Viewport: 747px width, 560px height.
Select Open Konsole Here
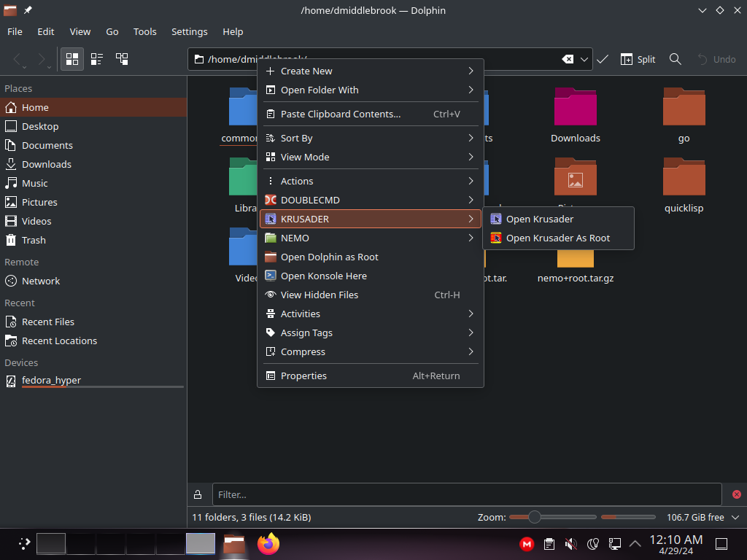(x=370, y=276)
